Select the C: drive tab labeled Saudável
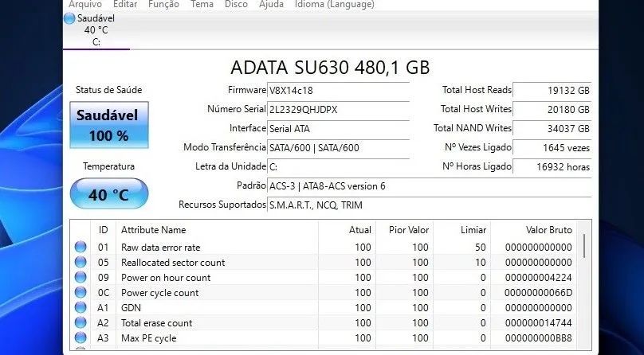 tap(96, 30)
